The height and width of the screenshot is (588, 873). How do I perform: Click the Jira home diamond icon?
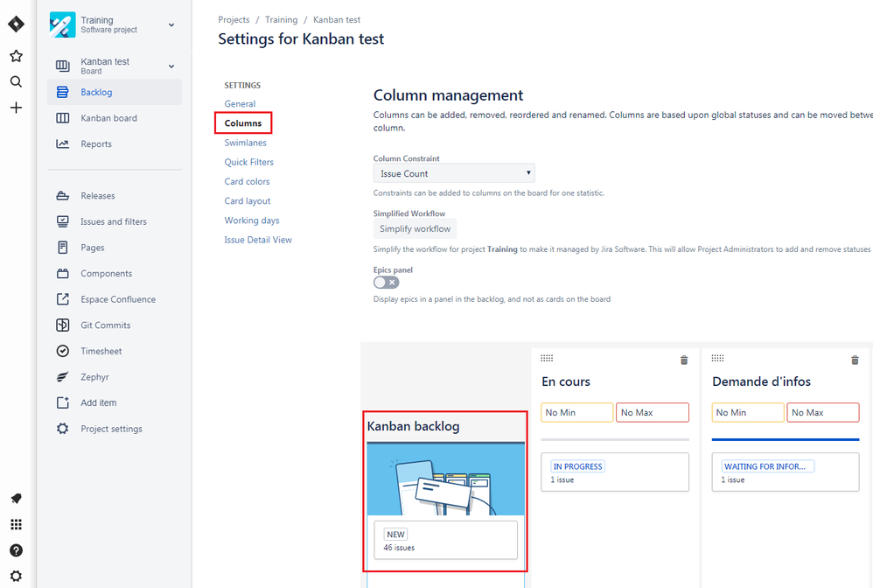point(16,24)
